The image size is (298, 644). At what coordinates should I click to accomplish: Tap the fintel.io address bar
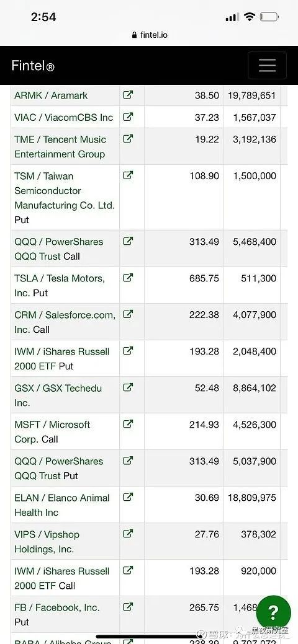[150, 35]
